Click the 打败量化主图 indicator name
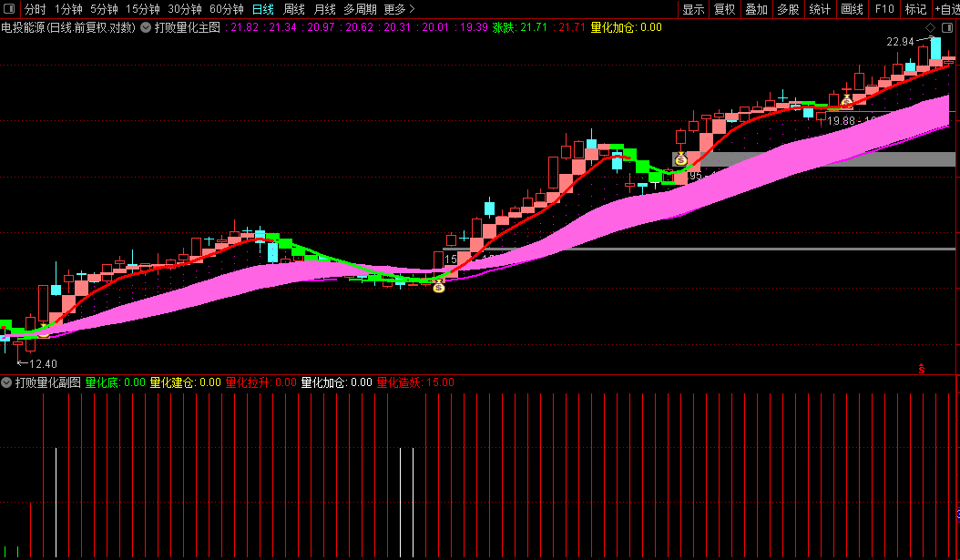The height and width of the screenshot is (560, 960). pos(188,27)
